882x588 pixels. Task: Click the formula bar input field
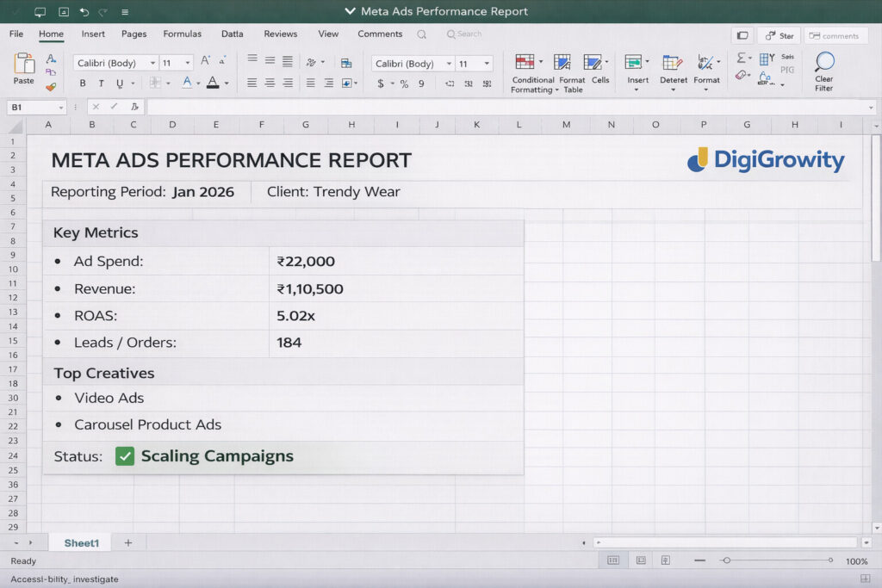[508, 108]
